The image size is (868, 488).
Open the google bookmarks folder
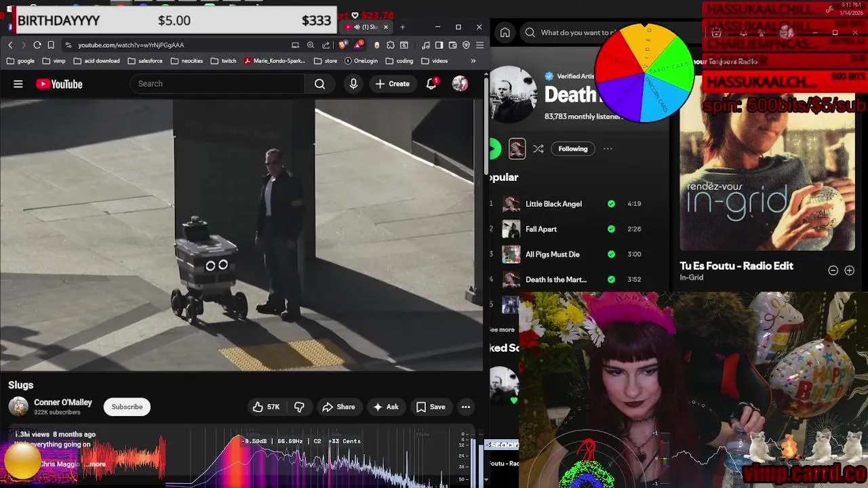pyautogui.click(x=20, y=60)
